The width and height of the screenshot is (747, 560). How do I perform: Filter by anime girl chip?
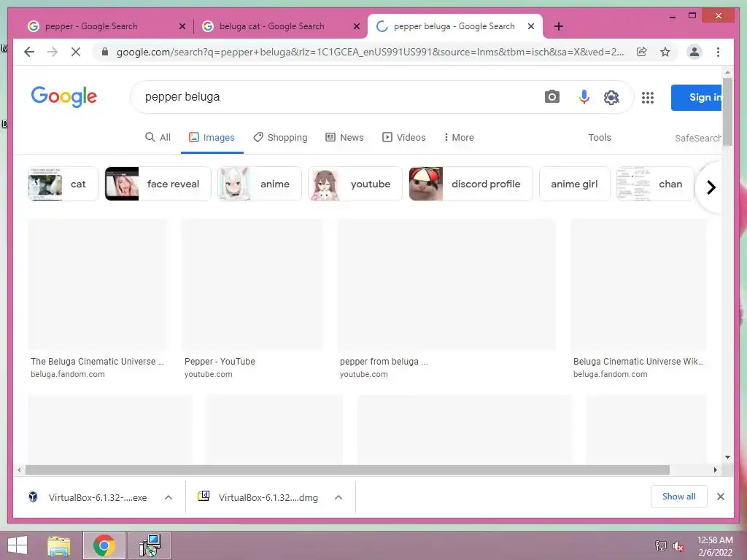click(x=574, y=184)
